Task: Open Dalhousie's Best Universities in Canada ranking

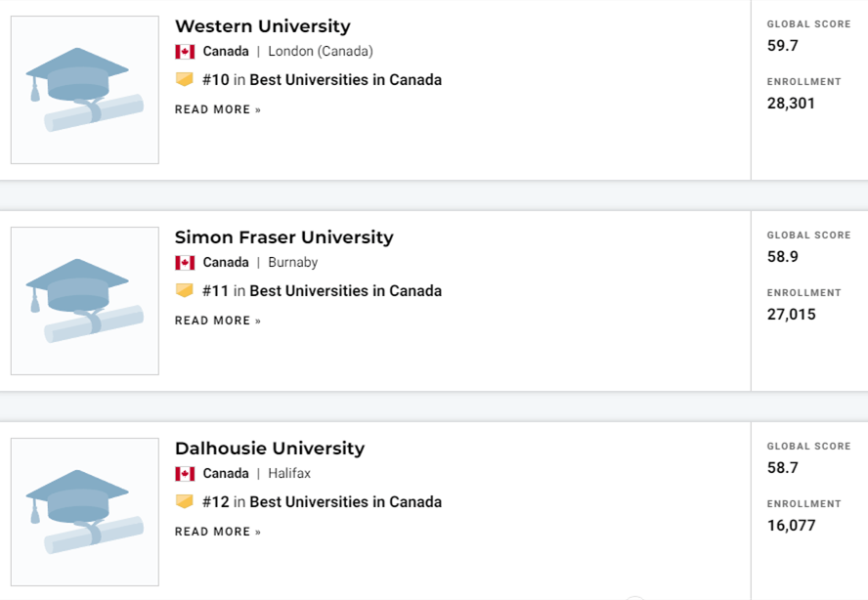Action: pos(345,502)
